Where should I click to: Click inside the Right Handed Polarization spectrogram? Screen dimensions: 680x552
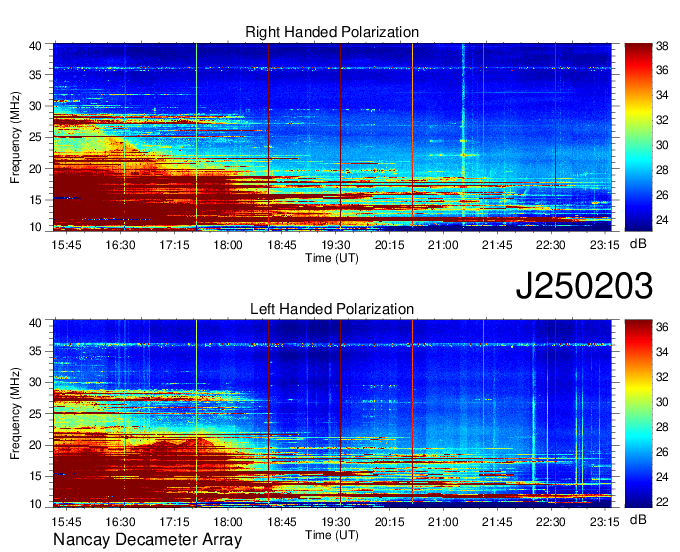tap(332, 137)
